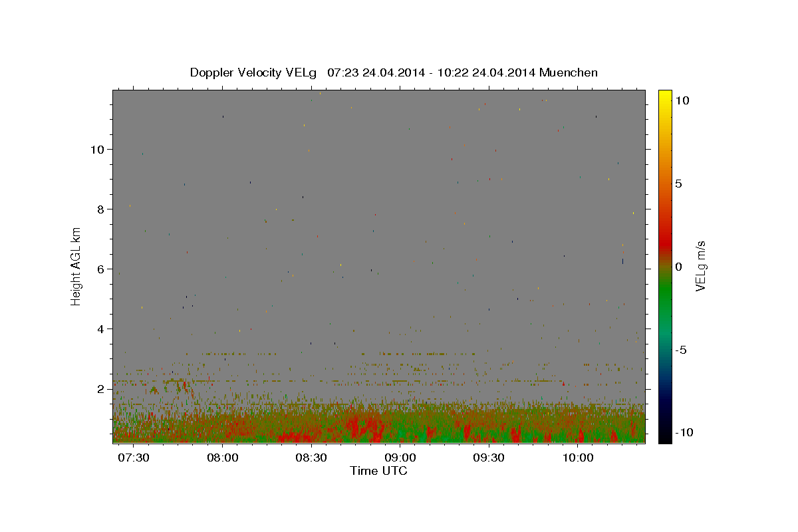Click the height axis label '6'
Image resolution: width=798 pixels, height=532 pixels.
pos(101,269)
